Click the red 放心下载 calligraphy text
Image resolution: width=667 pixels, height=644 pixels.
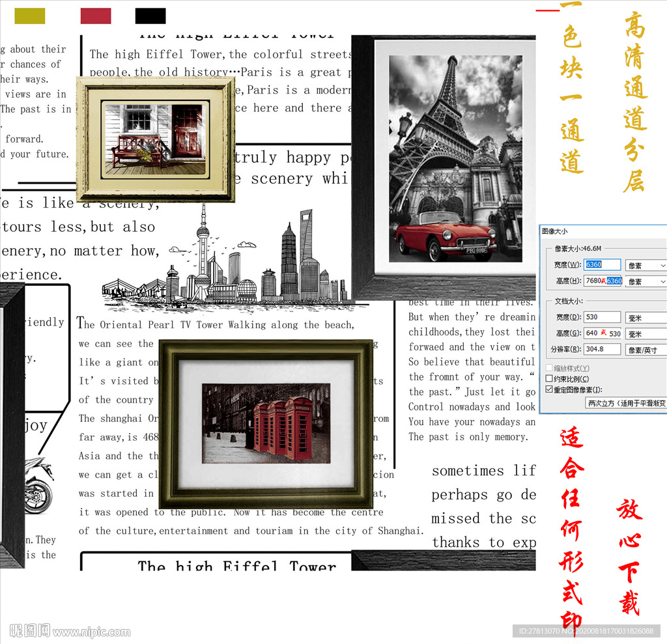[x=630, y=557]
